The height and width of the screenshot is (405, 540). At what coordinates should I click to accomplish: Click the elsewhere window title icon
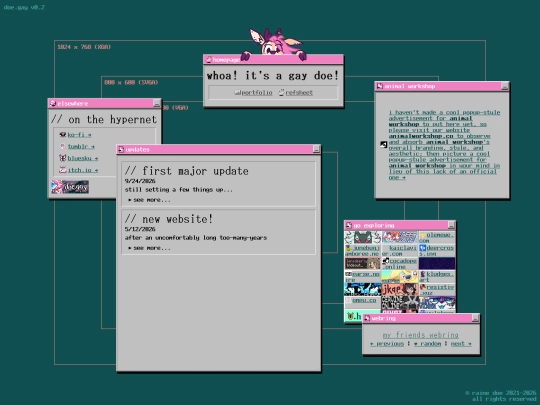53,103
